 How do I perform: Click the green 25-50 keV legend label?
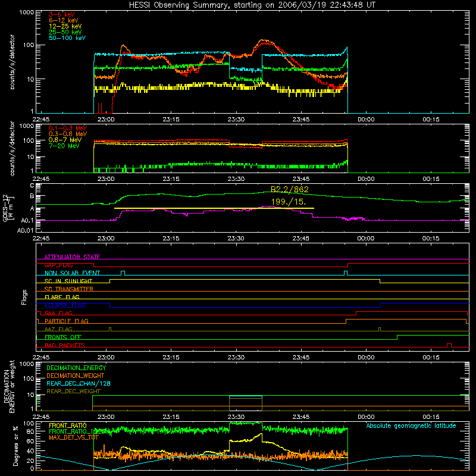coord(65,32)
